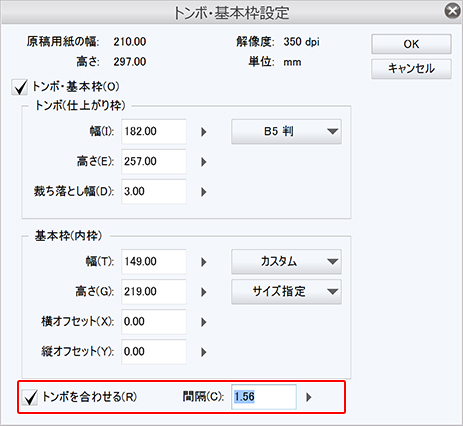The width and height of the screenshot is (463, 426).
Task: Close the トンボ・基本枠設定 dialog
Action: pos(452,11)
